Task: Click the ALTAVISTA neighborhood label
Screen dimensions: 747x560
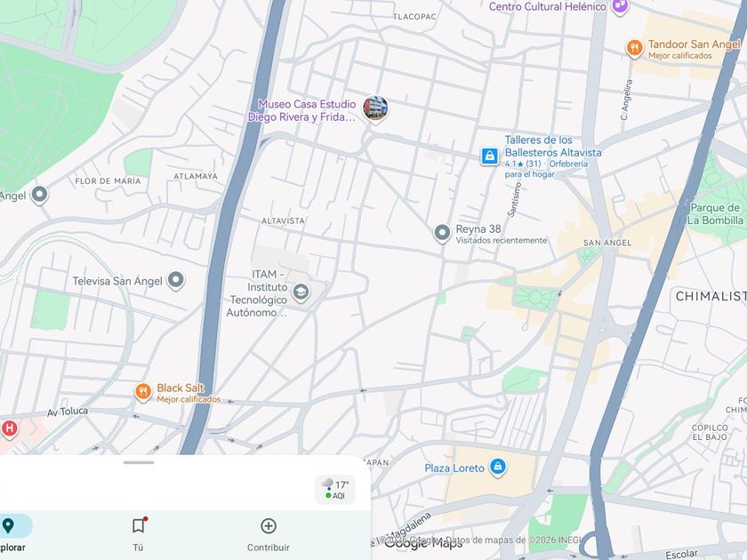Action: click(x=283, y=221)
